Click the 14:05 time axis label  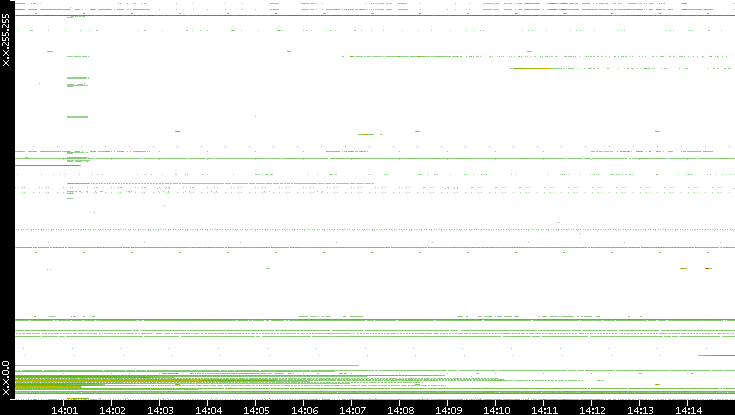point(256,410)
